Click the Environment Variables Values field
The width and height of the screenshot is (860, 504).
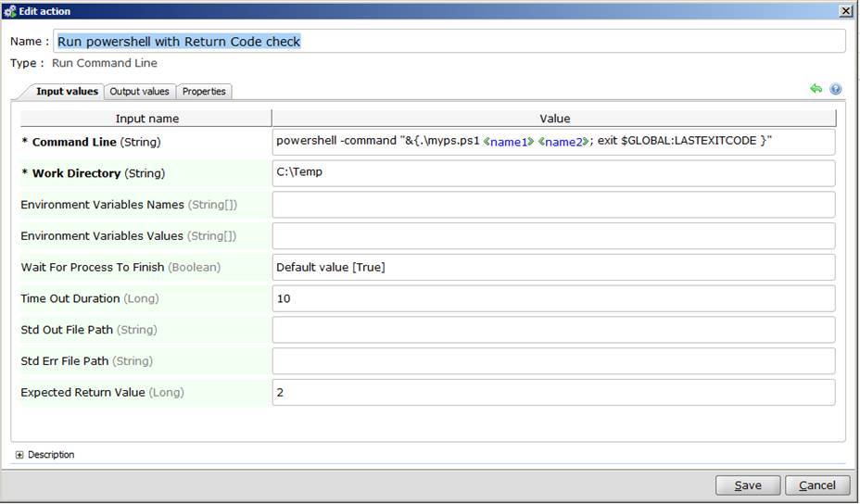(553, 236)
